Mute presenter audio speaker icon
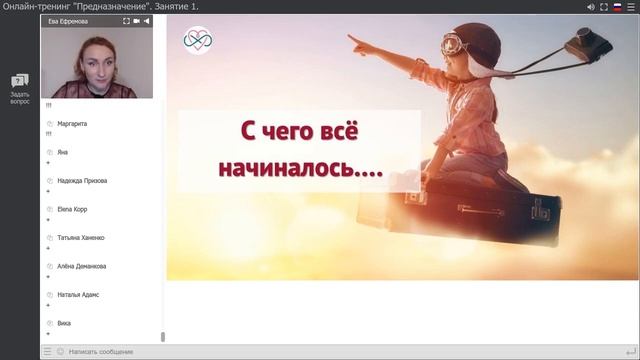 click(x=146, y=21)
